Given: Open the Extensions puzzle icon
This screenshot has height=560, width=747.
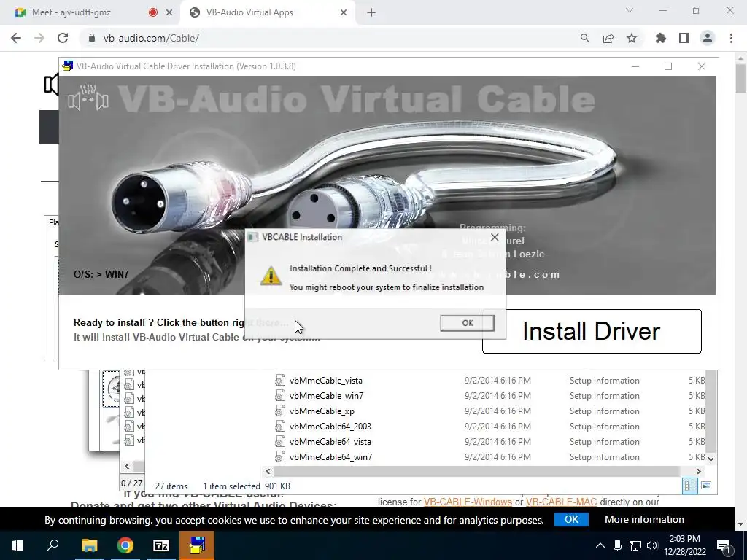Looking at the screenshot, I should 660,38.
